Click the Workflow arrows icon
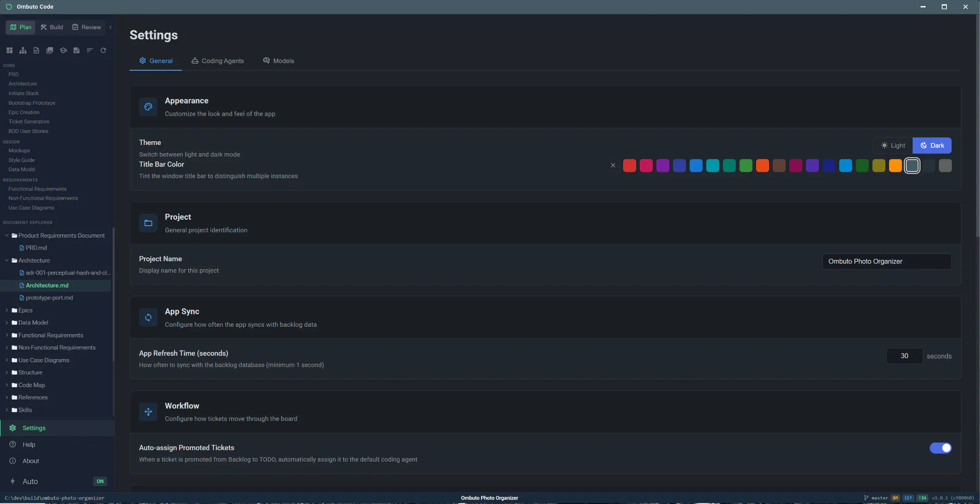The width and height of the screenshot is (980, 504). click(148, 412)
